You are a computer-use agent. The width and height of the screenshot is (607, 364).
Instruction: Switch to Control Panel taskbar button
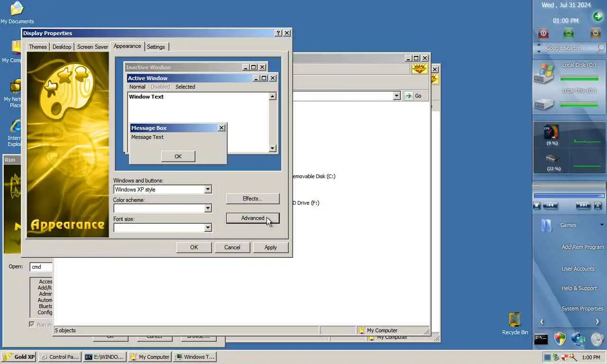59,357
